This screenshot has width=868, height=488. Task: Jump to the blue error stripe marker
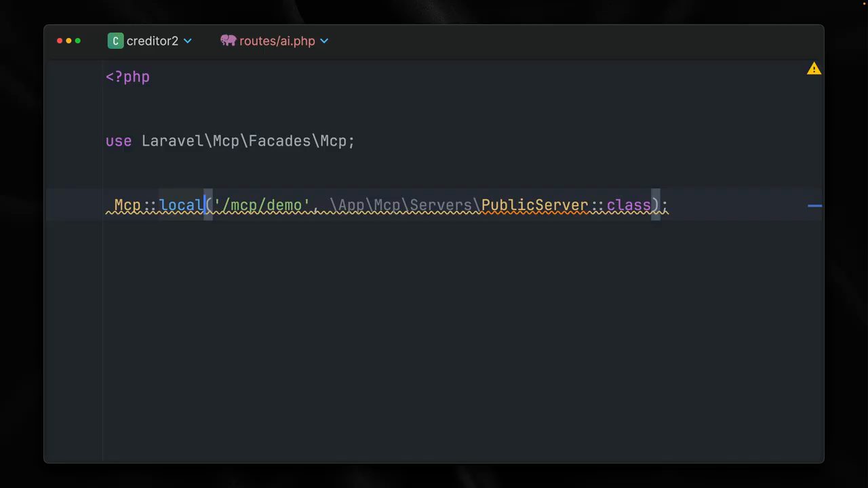[x=815, y=205]
